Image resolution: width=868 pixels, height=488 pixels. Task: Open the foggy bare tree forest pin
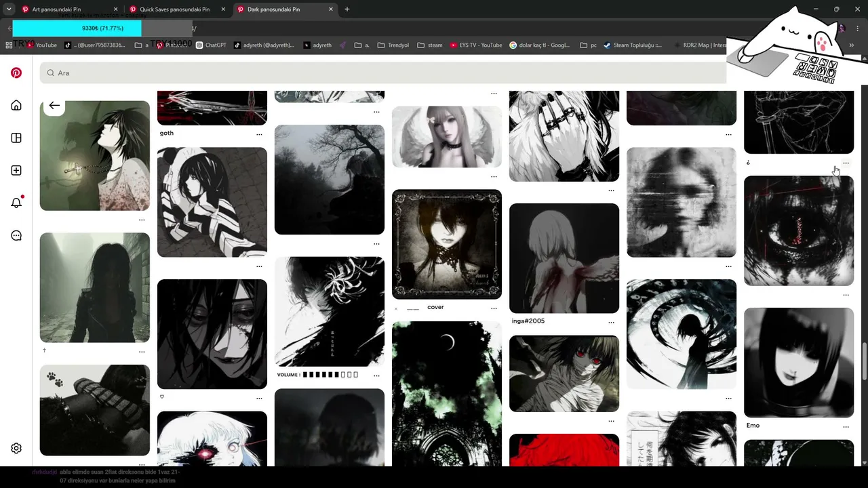click(330, 180)
